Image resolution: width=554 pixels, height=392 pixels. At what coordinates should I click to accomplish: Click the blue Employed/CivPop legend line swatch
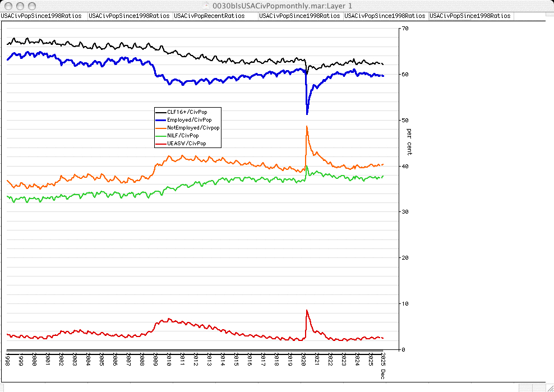pyautogui.click(x=161, y=119)
